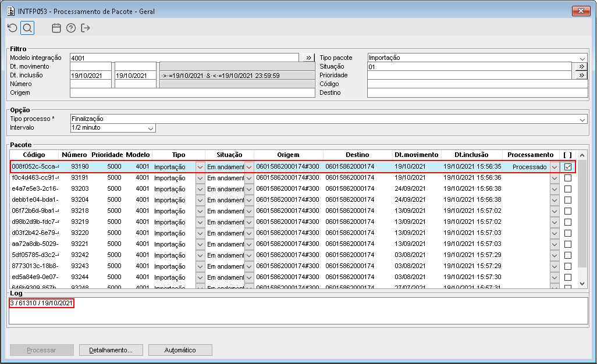Viewport: 597px width, 364px height.
Task: Expand the Tipo pacote dropdown
Action: (x=582, y=58)
